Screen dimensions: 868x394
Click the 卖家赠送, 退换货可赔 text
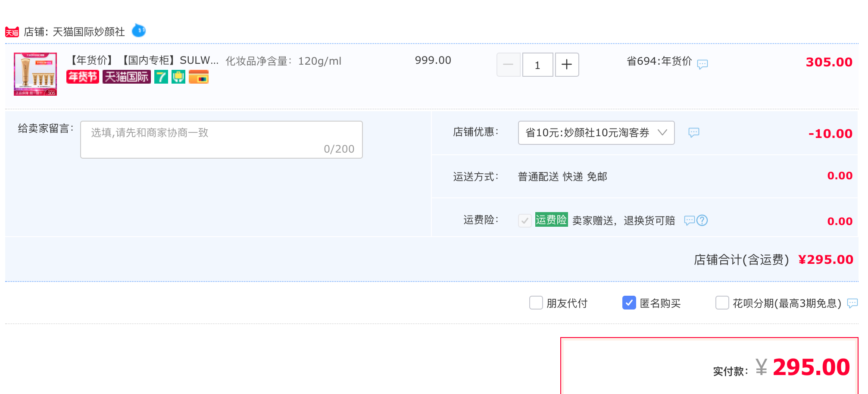[x=624, y=221]
